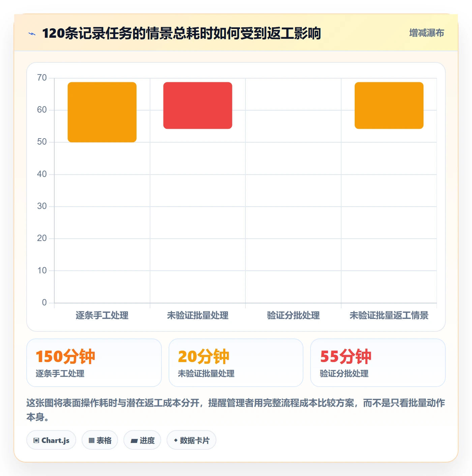472x476 pixels.
Task: Click the lightning icon beside the title
Action: (x=32, y=34)
